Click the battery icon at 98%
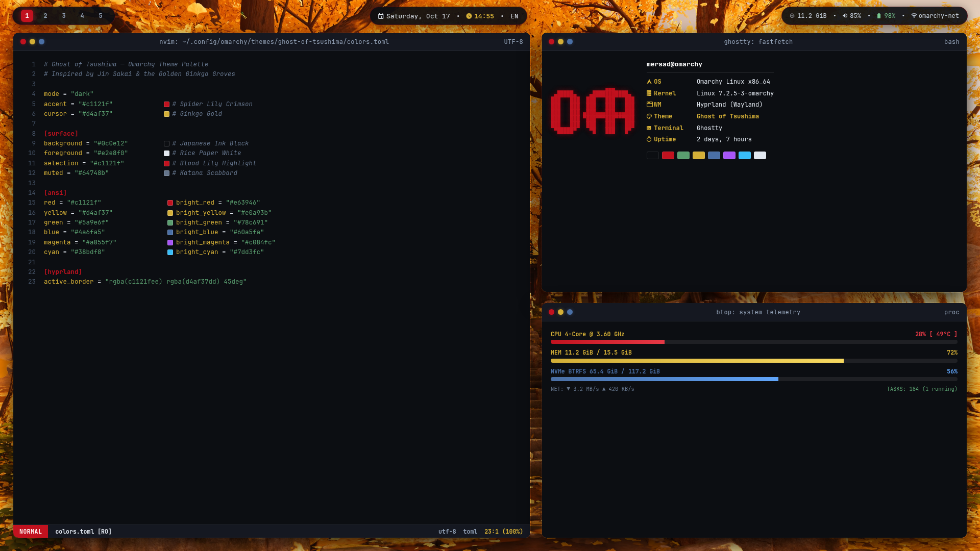 879,16
